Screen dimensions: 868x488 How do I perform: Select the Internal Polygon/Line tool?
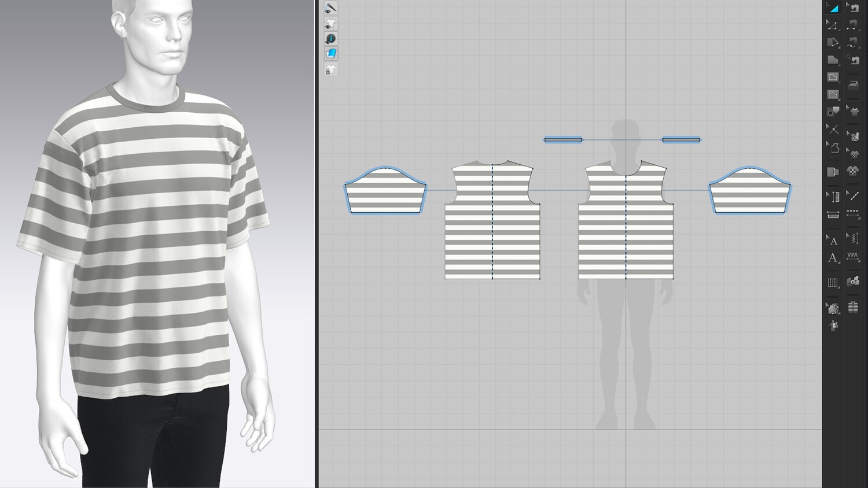coord(833,77)
